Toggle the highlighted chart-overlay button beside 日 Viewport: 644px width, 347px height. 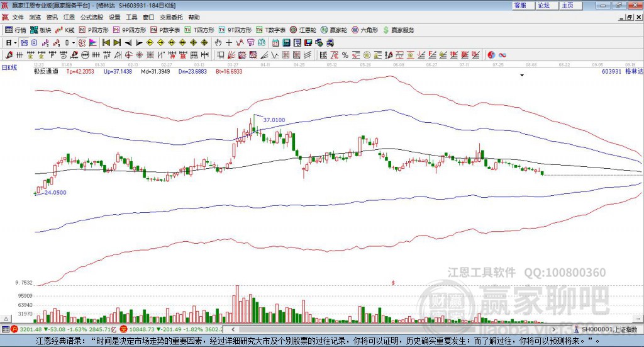pos(25,43)
